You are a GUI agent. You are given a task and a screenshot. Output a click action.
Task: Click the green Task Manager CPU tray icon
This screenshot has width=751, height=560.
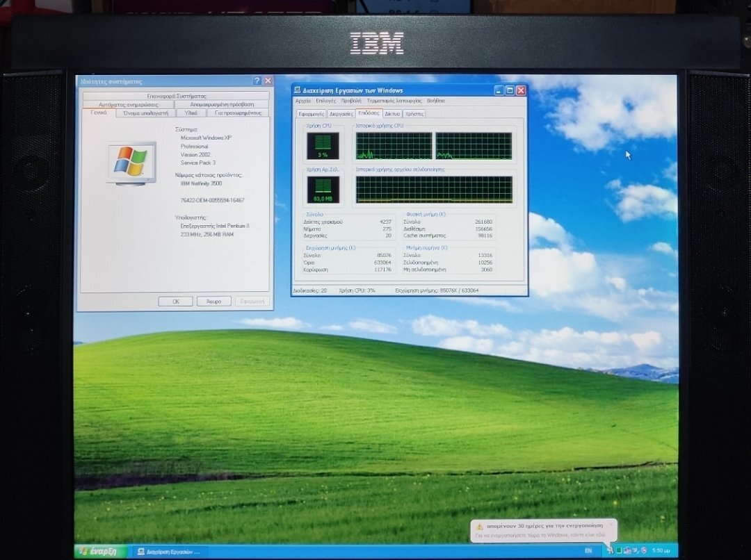click(620, 550)
